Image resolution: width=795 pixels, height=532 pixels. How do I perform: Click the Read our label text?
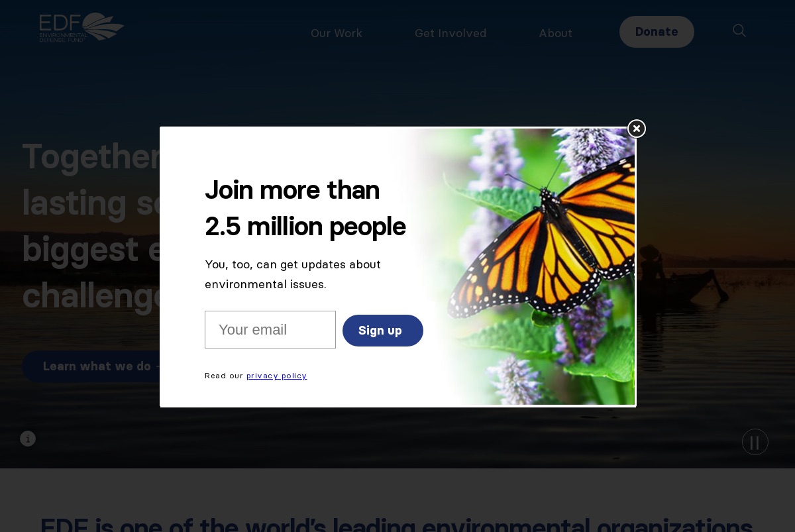point(224,376)
